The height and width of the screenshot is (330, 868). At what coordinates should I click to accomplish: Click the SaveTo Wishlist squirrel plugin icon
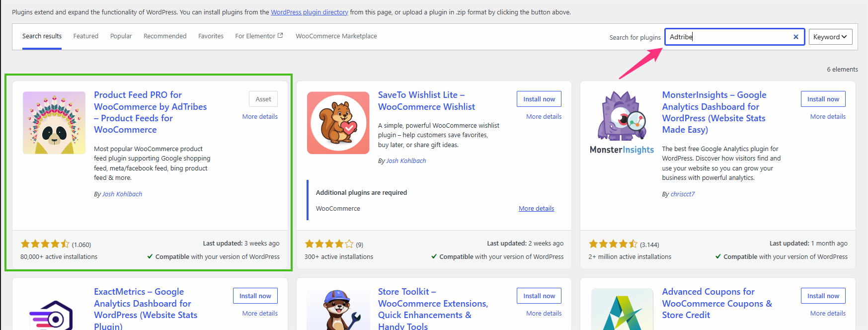338,123
